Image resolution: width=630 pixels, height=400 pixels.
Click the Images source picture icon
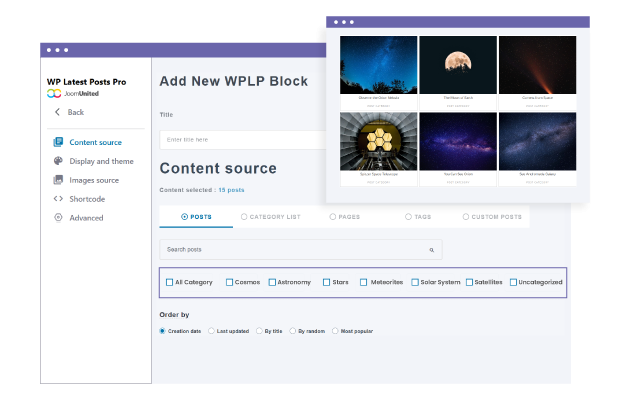click(59, 180)
